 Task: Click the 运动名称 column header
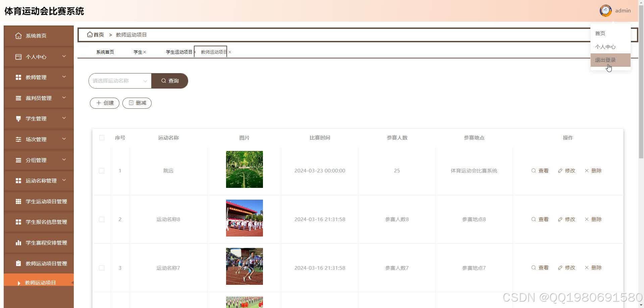(x=168, y=138)
